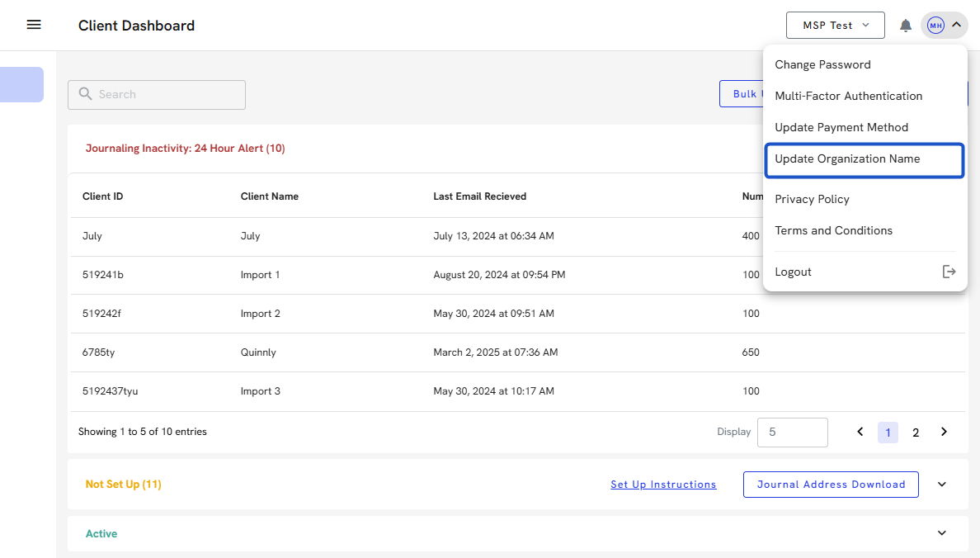
Task: Click into the Search input field
Action: pyautogui.click(x=165, y=94)
